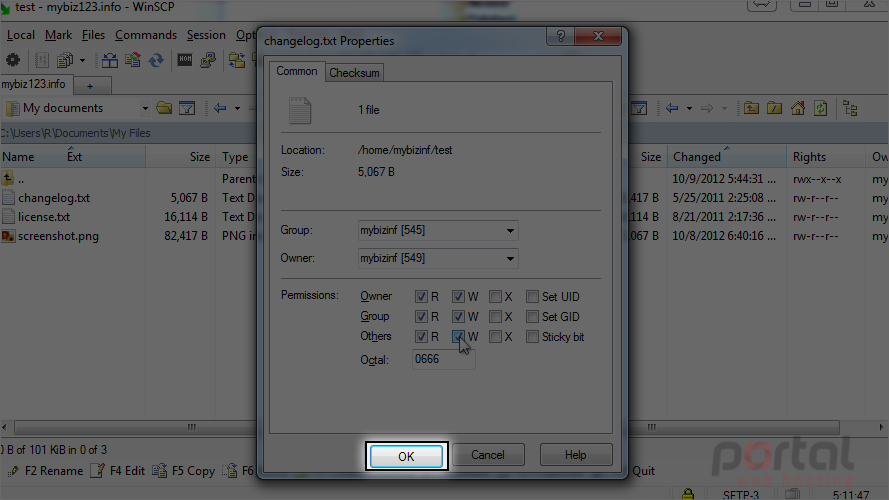Viewport: 889px width, 500px height.
Task: Click remote Home directory house icon
Action: (798, 108)
